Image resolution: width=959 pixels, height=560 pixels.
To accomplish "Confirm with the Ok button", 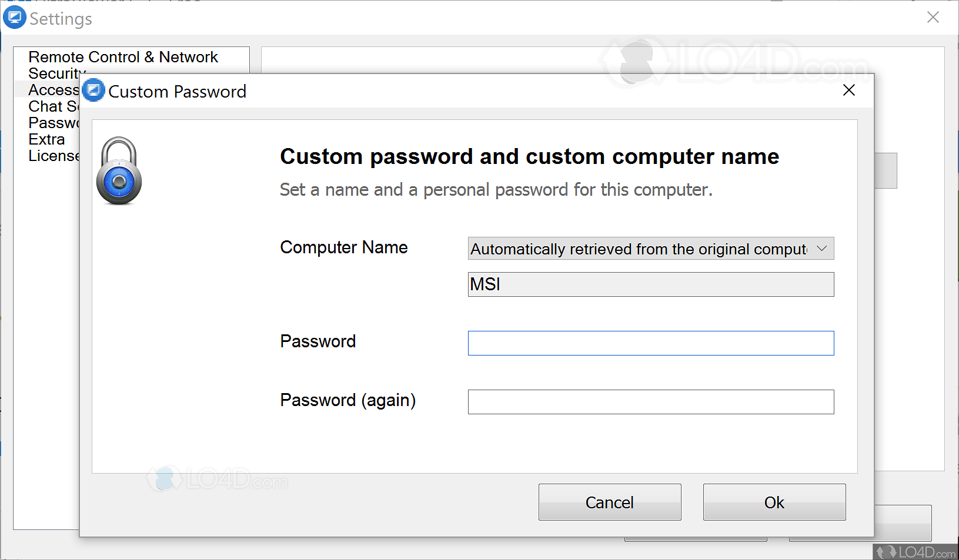I will [774, 502].
